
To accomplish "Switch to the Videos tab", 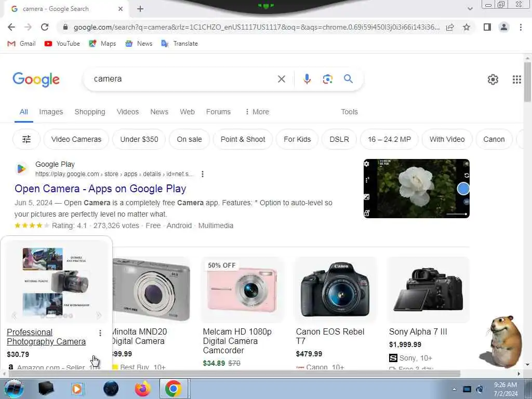I will pyautogui.click(x=128, y=112).
